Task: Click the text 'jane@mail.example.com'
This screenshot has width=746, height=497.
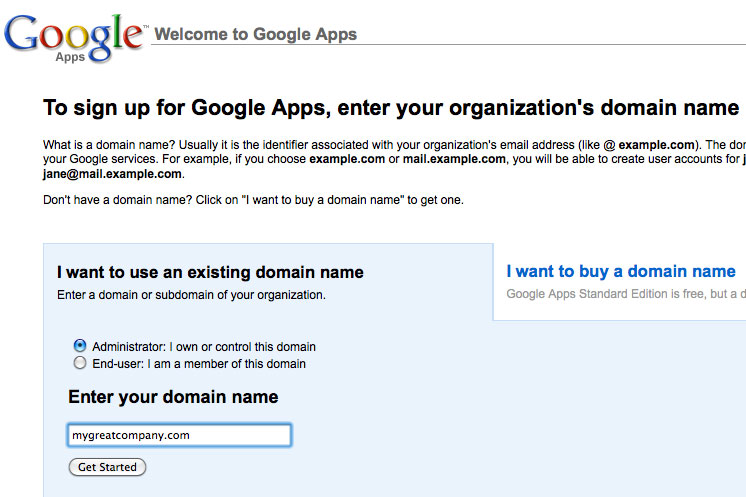Action: click(112, 174)
